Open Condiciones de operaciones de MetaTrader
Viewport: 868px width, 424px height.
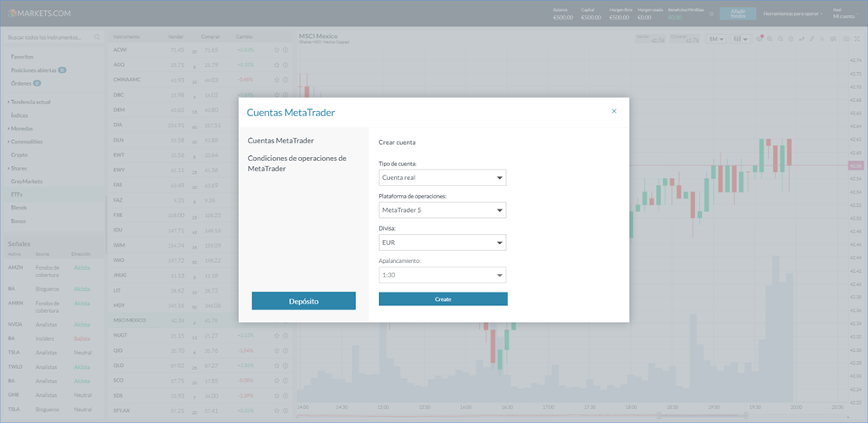tap(298, 164)
